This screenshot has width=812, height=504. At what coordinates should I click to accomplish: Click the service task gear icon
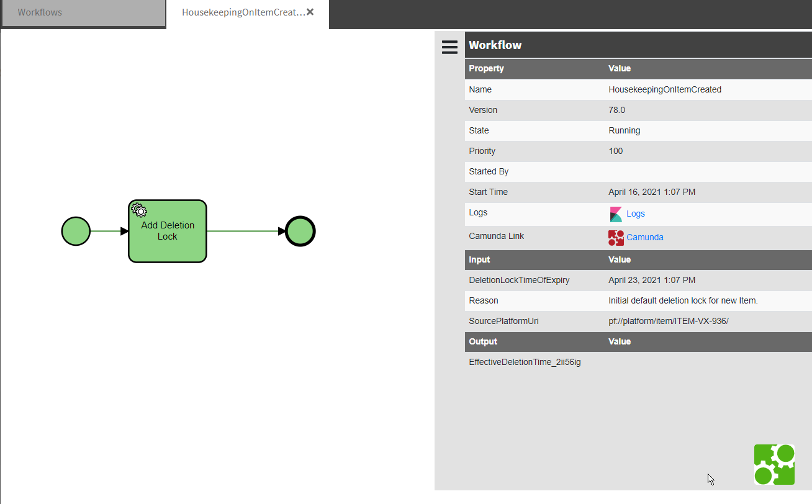139,210
